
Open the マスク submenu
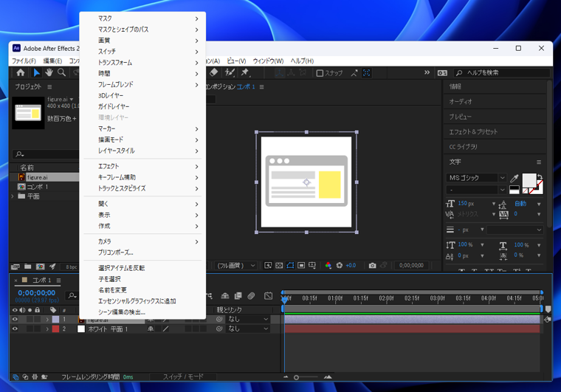142,18
